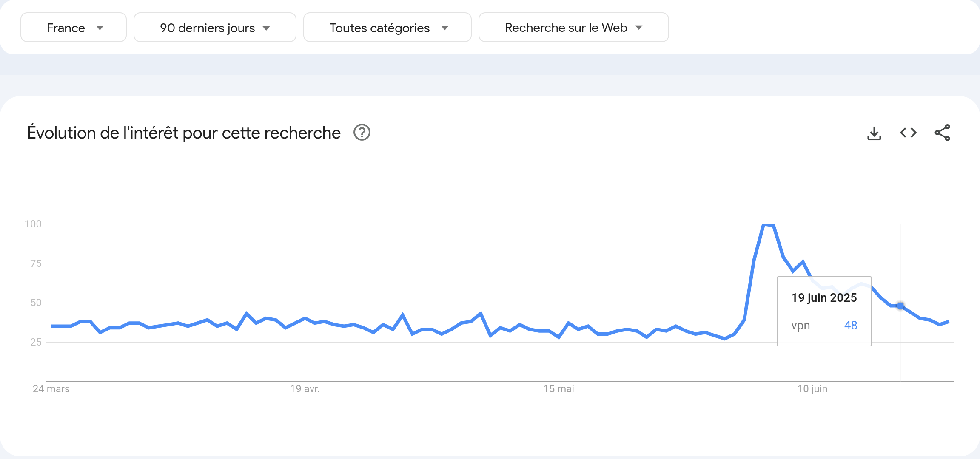This screenshot has width=980, height=459.
Task: Open help icon beside Évolution de l'intérêt title
Action: point(362,133)
